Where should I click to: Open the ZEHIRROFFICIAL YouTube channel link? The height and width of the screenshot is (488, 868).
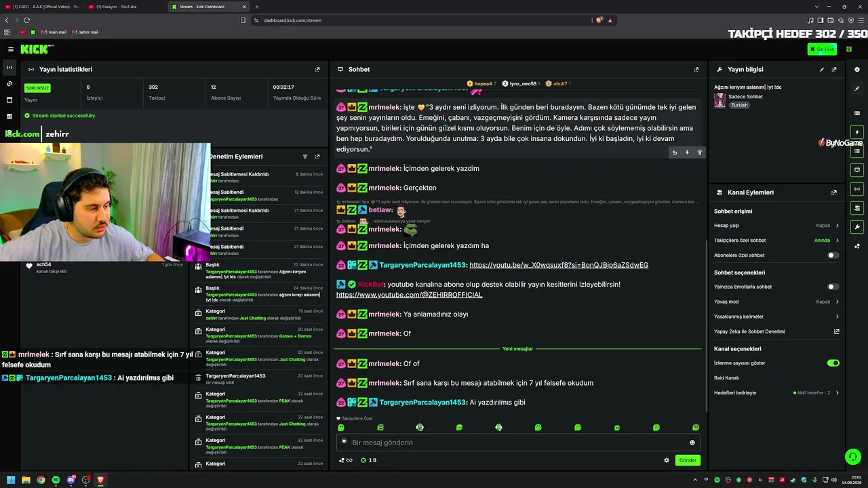(x=409, y=295)
